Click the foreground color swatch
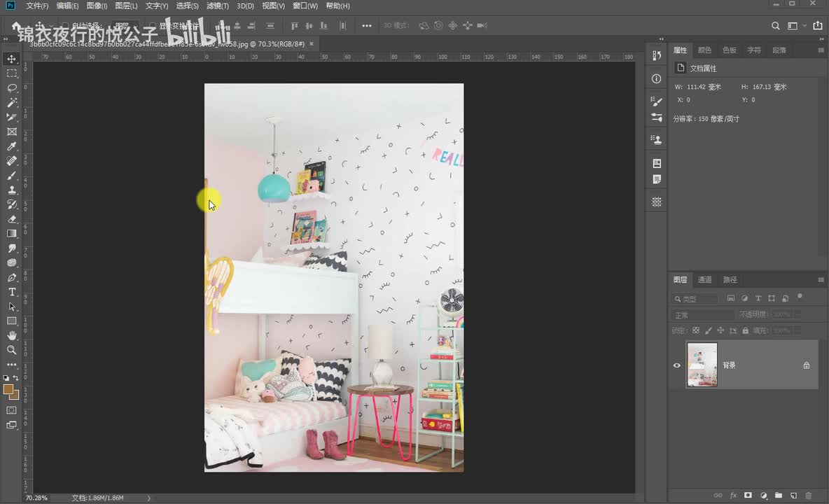 8,390
